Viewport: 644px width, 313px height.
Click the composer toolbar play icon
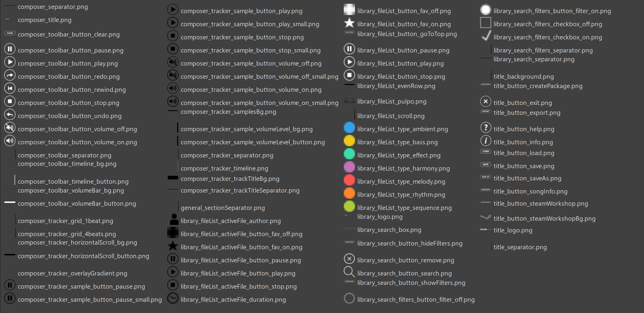pos(10,62)
